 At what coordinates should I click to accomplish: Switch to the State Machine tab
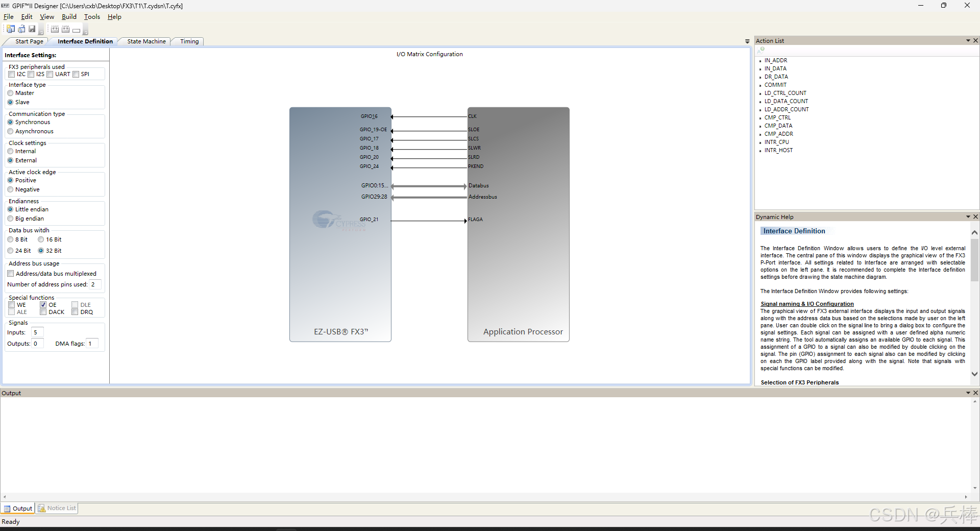[x=146, y=41]
